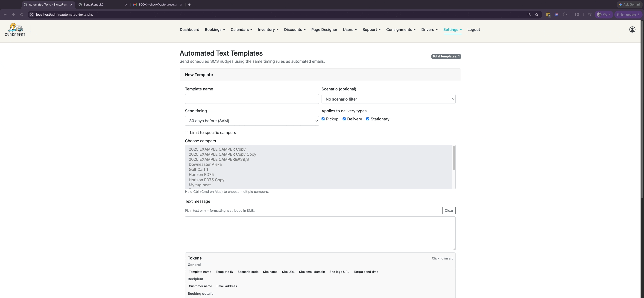Open the tab search icon in toolbar

click(x=577, y=15)
